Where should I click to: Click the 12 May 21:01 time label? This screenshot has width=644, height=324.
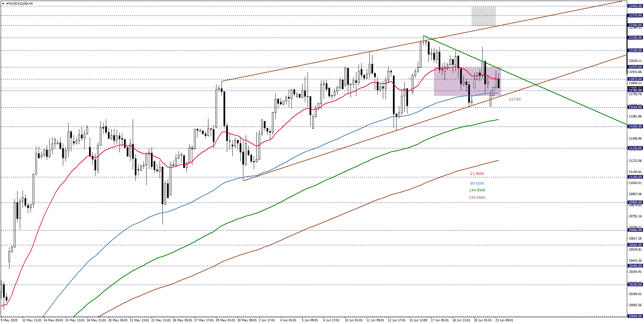point(32,320)
